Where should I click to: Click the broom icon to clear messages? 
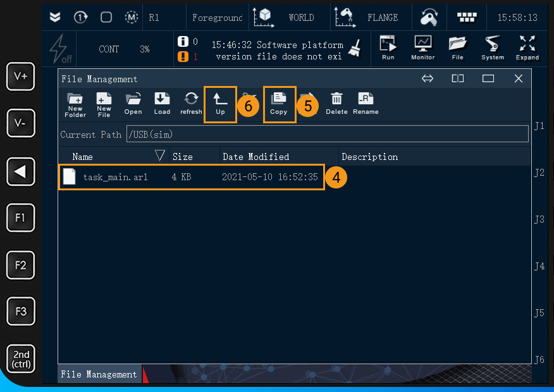(x=354, y=47)
